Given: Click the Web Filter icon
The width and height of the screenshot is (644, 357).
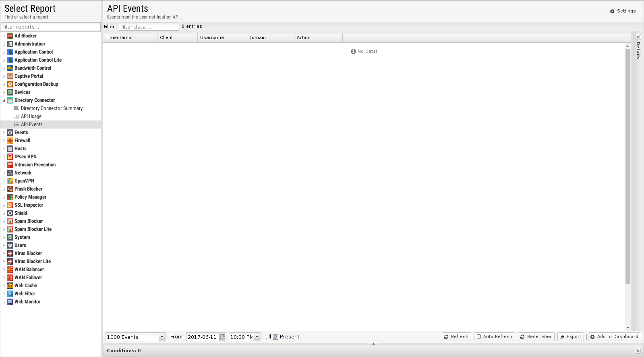Looking at the screenshot, I should coord(10,294).
